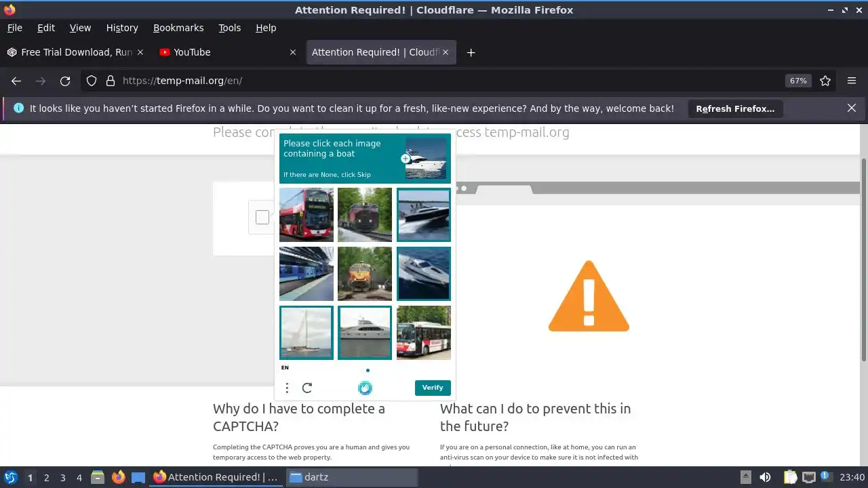The image size is (868, 488).
Task: Open the tracking protection shield icon
Action: coord(92,81)
